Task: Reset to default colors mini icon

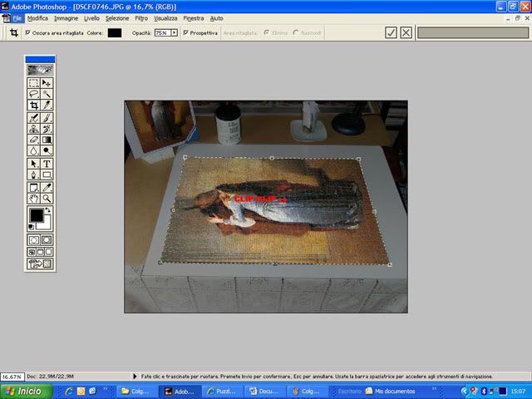Action: point(32,227)
